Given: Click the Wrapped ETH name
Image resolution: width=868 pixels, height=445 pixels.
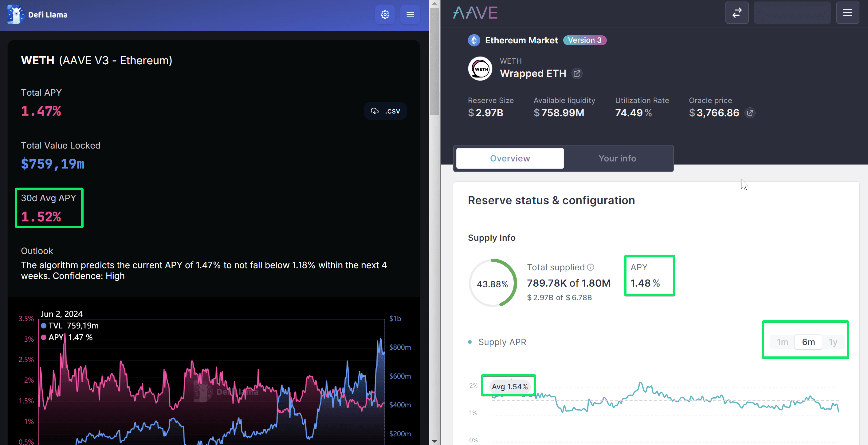Looking at the screenshot, I should [x=533, y=74].
